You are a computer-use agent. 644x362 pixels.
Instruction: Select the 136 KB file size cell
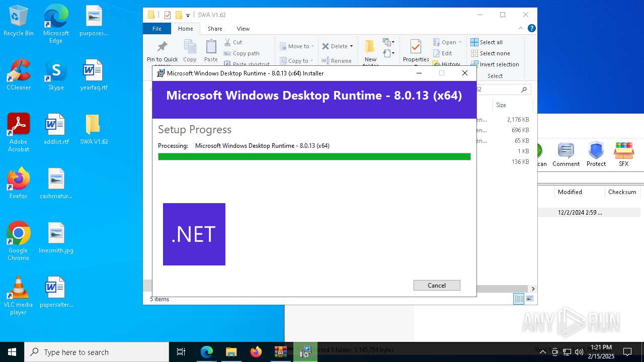tap(520, 162)
